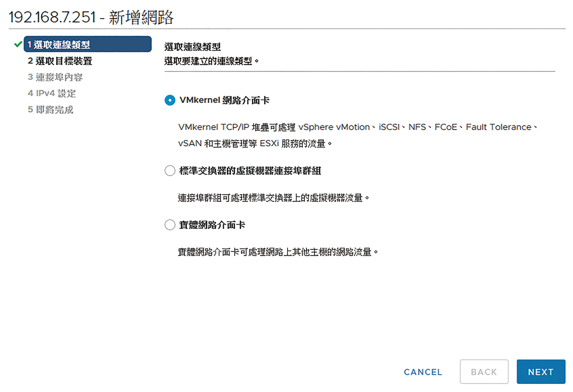The width and height of the screenshot is (573, 392).
Task: Open step 1 選取連線類型
Action: click(88, 44)
